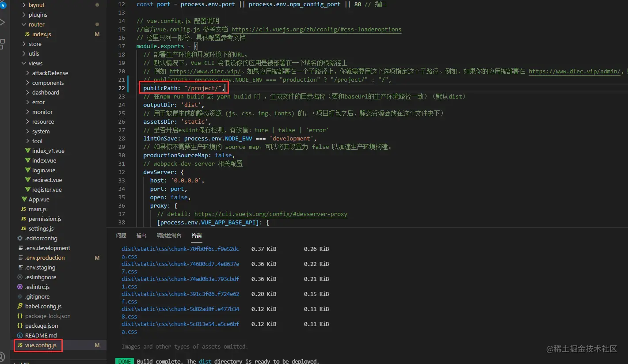Click the git icon beside .gitignore

(19, 296)
